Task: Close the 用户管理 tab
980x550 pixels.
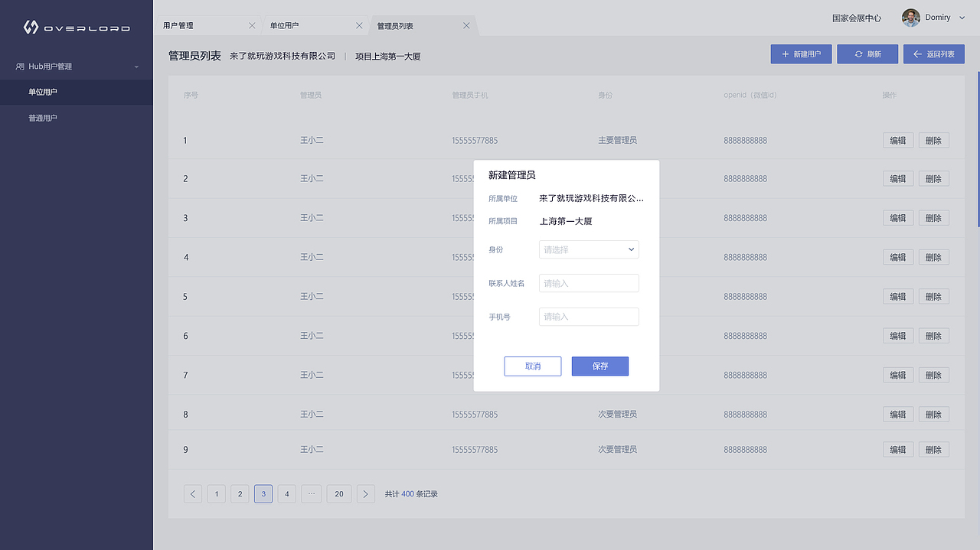Action: pos(253,24)
